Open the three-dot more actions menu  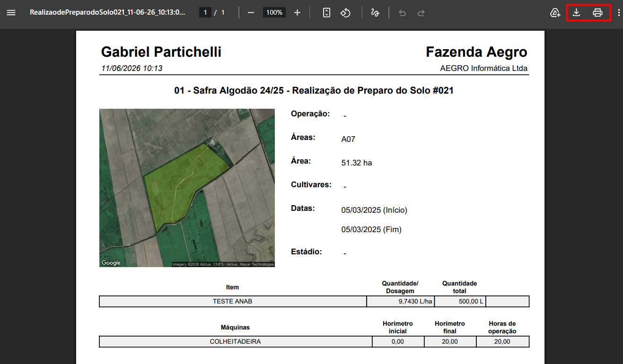point(619,13)
